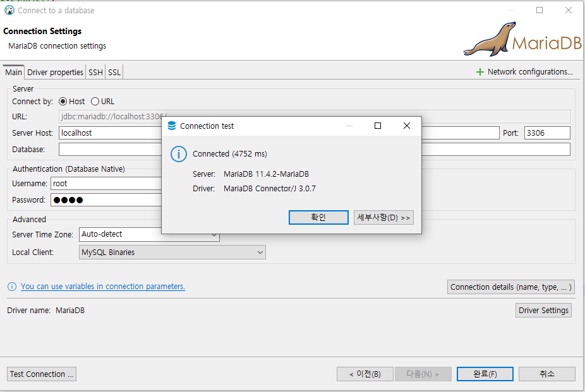Close the Connection test dialog

click(407, 126)
